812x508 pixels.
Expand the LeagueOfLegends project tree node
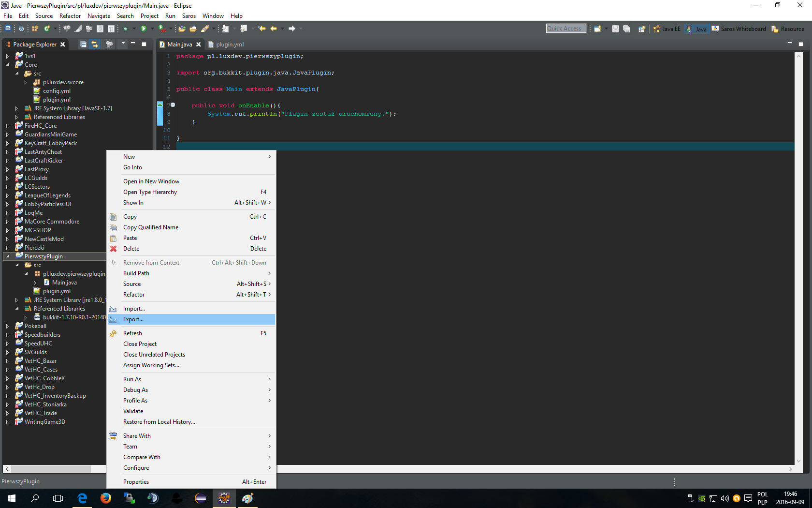coord(7,195)
